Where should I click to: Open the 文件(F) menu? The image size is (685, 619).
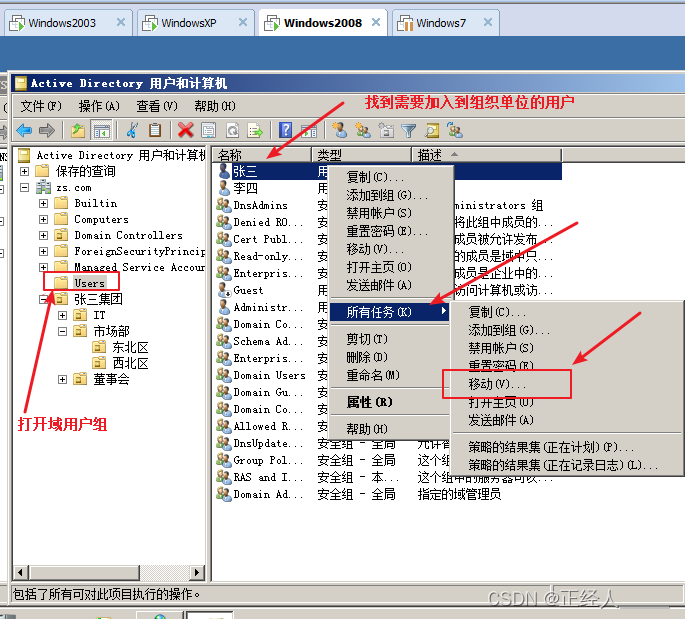click(41, 106)
